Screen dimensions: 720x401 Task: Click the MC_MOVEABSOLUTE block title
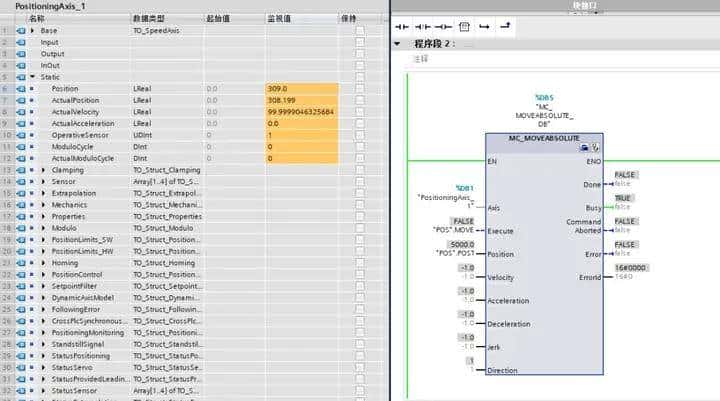544,138
